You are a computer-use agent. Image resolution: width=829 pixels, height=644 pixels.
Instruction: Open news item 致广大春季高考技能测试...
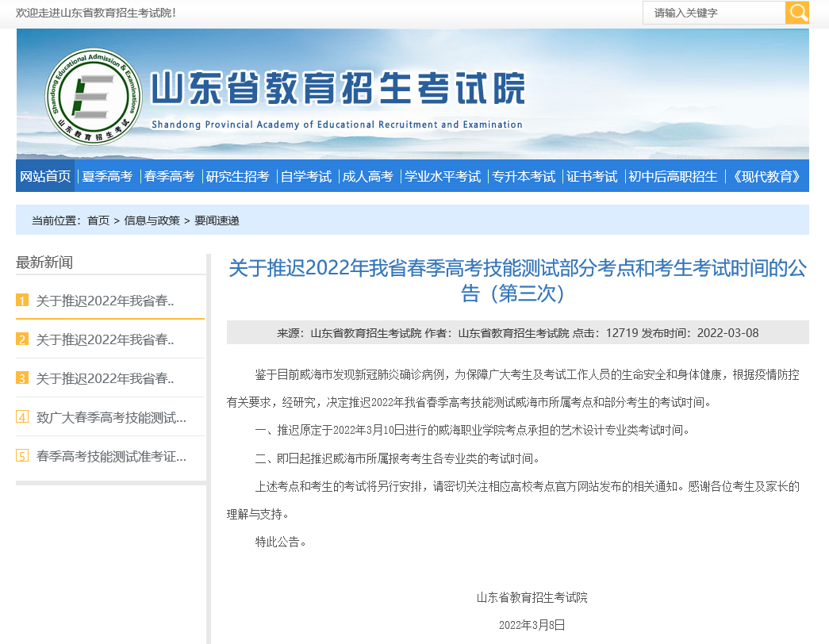(x=111, y=417)
